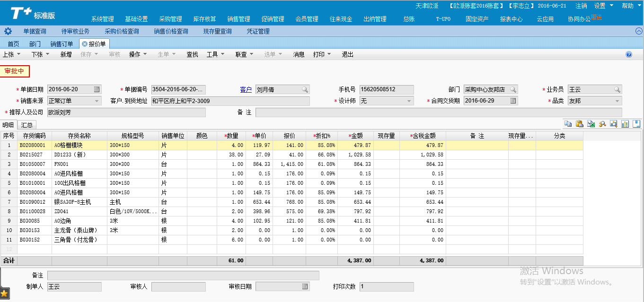Open the 报表中心 menu

click(512, 19)
